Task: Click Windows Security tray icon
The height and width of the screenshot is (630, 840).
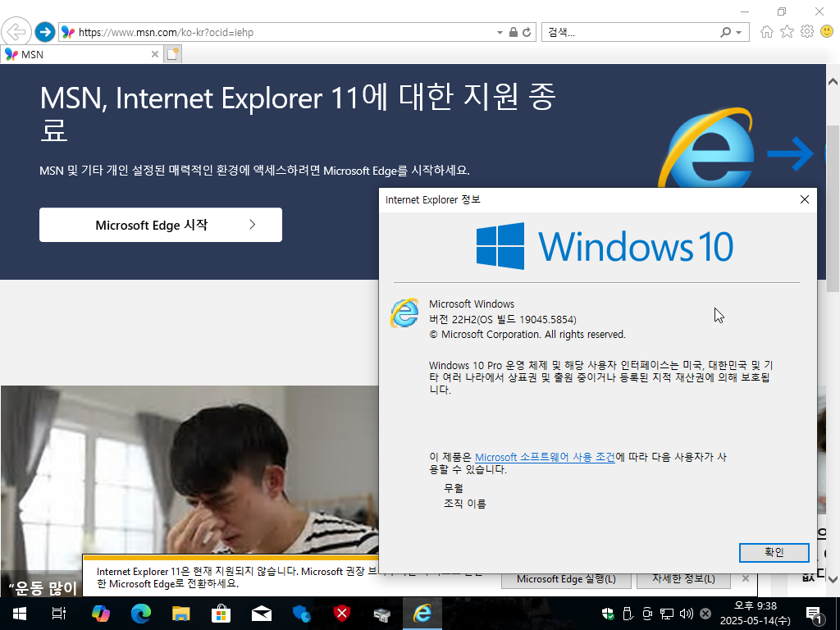Action: pos(608,614)
